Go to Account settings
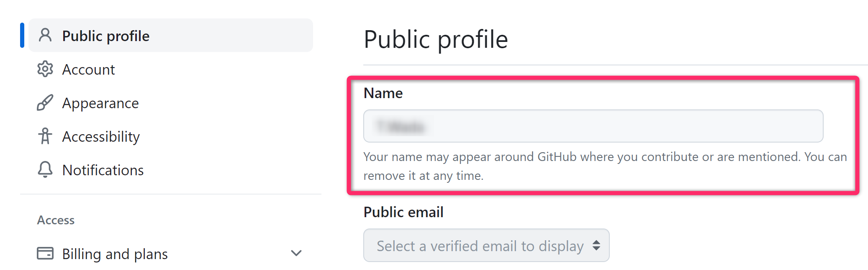This screenshot has height=270, width=868. tap(88, 70)
